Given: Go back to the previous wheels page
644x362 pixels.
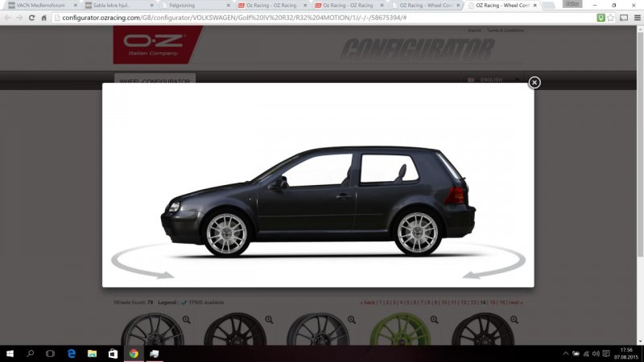Looking at the screenshot, I should [367, 302].
